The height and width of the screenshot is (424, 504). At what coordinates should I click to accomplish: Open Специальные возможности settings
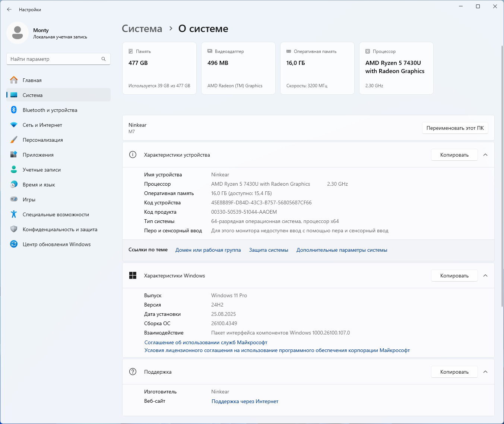[58, 214]
